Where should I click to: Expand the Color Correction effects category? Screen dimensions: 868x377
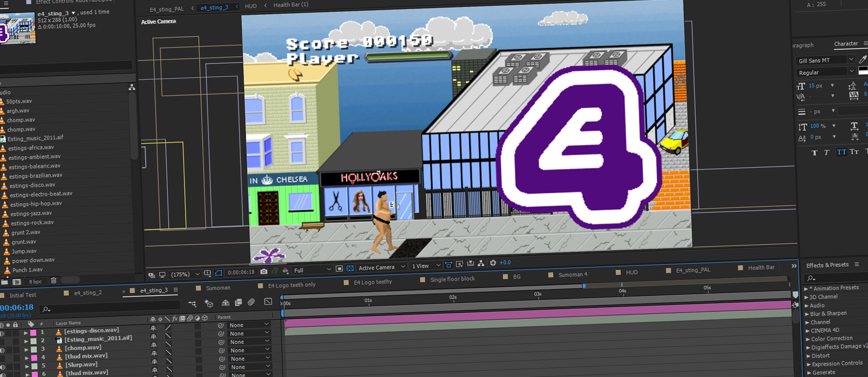pyautogui.click(x=807, y=339)
